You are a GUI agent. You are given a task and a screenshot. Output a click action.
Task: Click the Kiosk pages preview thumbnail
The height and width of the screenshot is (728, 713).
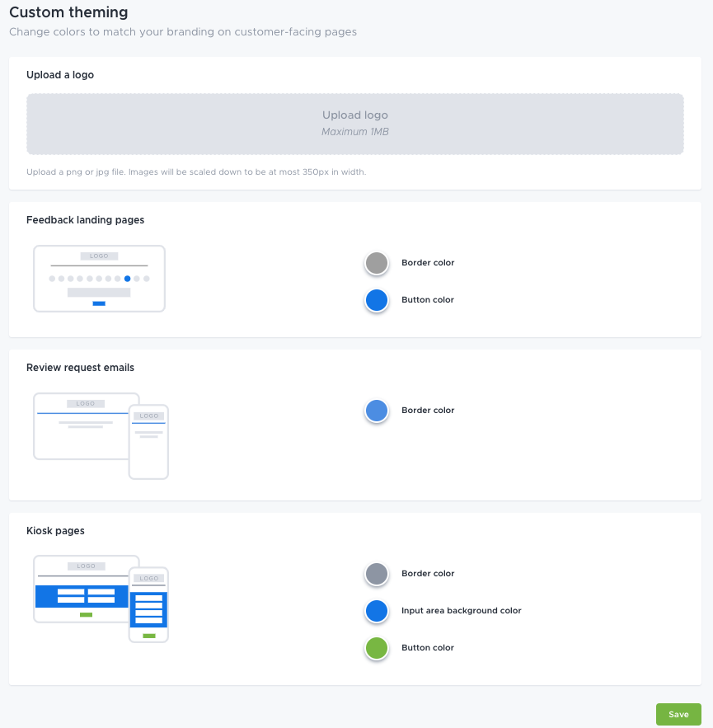point(101,599)
